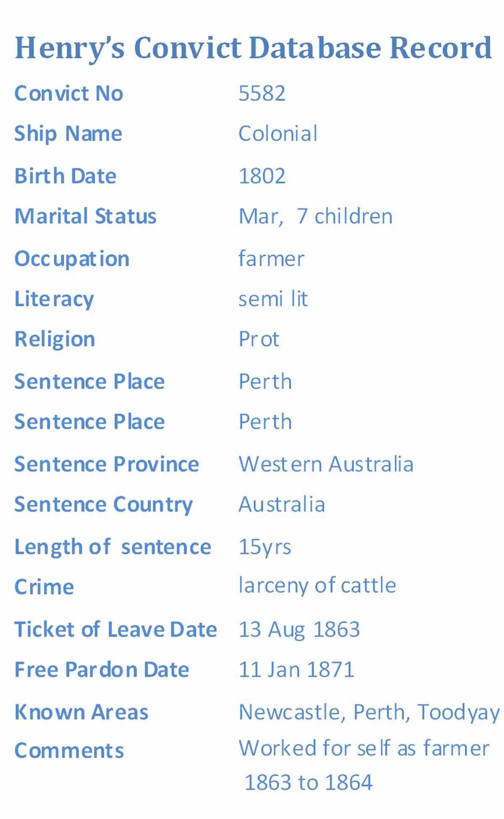Select the Ship Name value Colonial
Screen dimensions: 504x819
coord(278,134)
